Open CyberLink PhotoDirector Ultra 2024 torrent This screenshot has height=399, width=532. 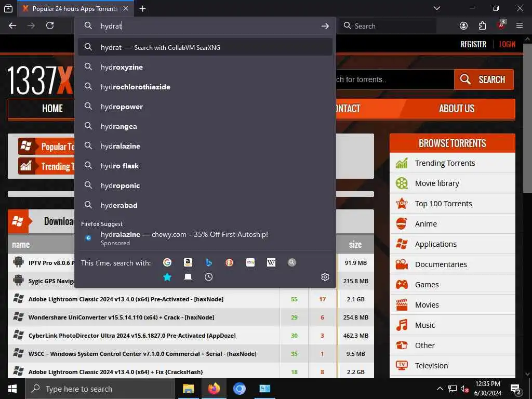pyautogui.click(x=132, y=336)
